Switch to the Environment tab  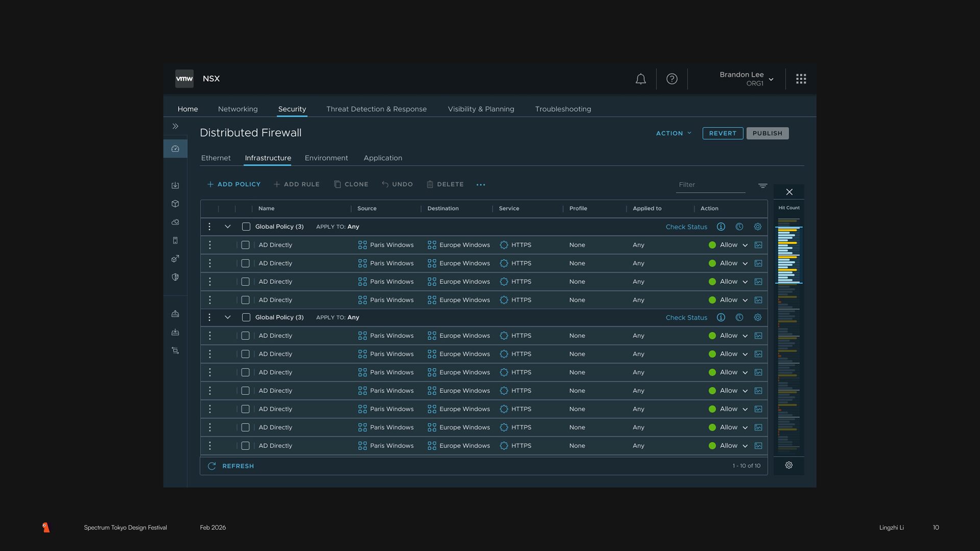pyautogui.click(x=326, y=158)
